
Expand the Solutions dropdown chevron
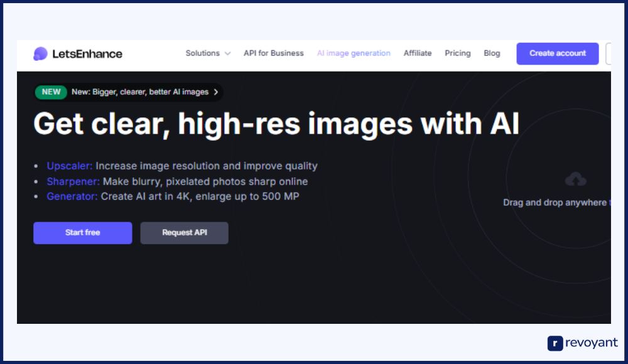point(227,54)
